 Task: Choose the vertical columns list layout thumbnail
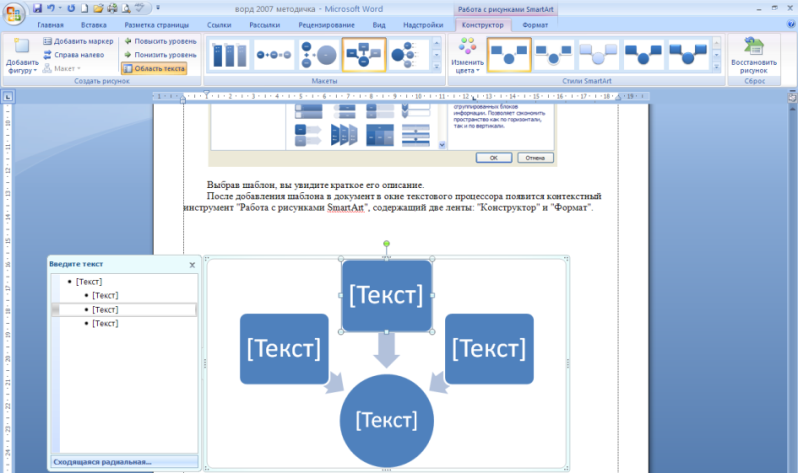tap(229, 54)
